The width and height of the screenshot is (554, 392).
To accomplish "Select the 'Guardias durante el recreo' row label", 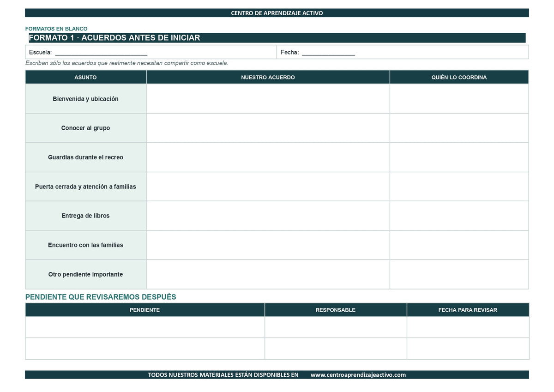I will [x=86, y=157].
